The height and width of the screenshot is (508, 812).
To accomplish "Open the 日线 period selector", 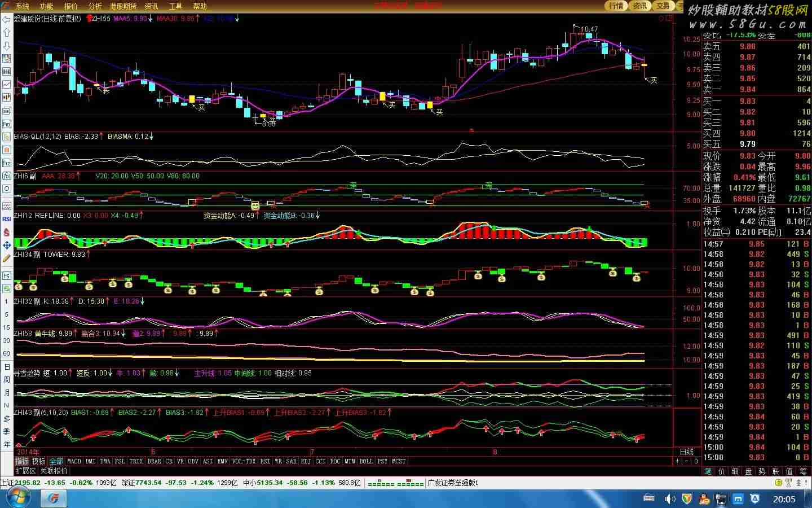I will (x=687, y=452).
